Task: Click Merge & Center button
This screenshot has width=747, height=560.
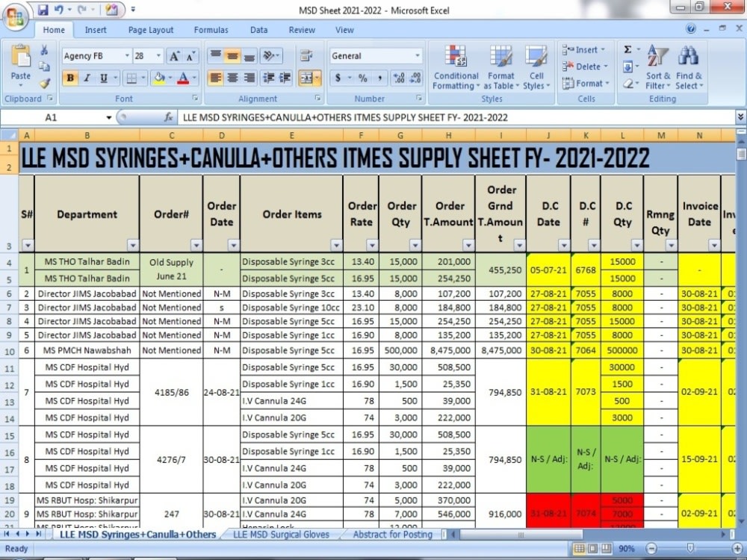Action: pos(306,78)
